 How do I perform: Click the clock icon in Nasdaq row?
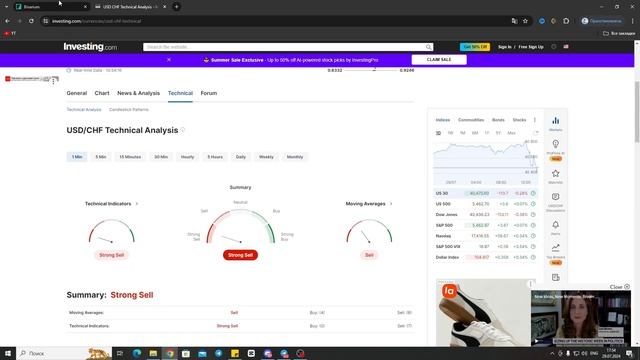[x=533, y=236]
